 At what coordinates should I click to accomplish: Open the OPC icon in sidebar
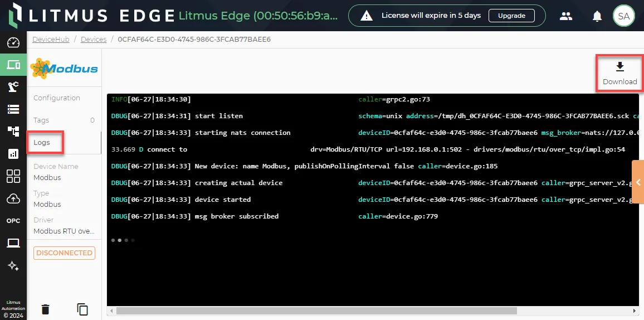coord(13,221)
